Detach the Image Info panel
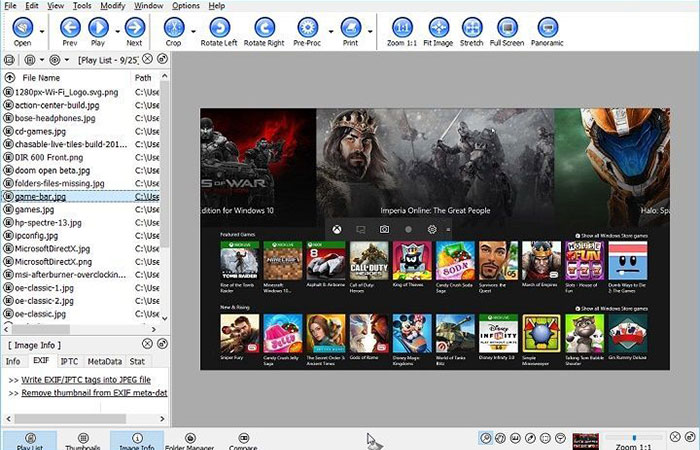The width and height of the screenshot is (700, 450). click(162, 344)
